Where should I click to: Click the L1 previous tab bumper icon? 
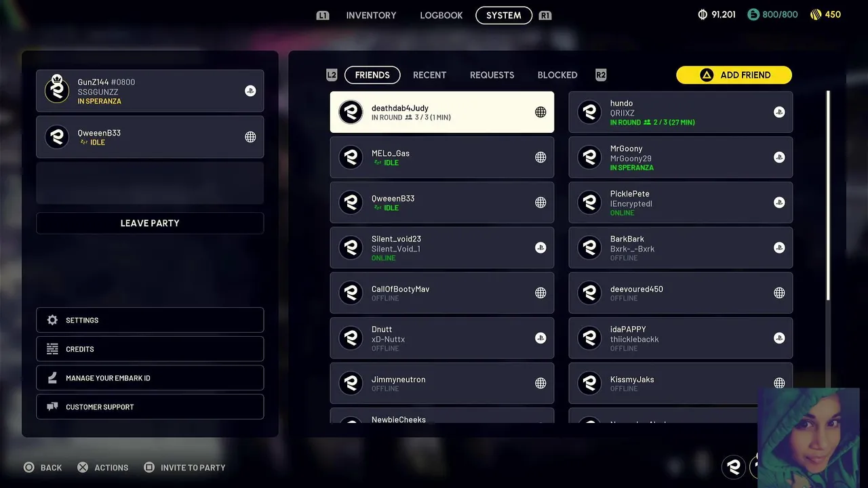[323, 15]
